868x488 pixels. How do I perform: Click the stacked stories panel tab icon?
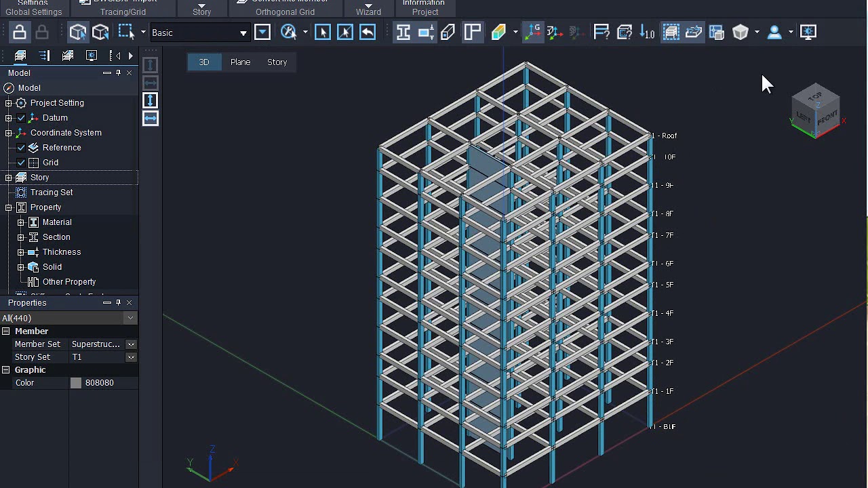click(x=20, y=56)
